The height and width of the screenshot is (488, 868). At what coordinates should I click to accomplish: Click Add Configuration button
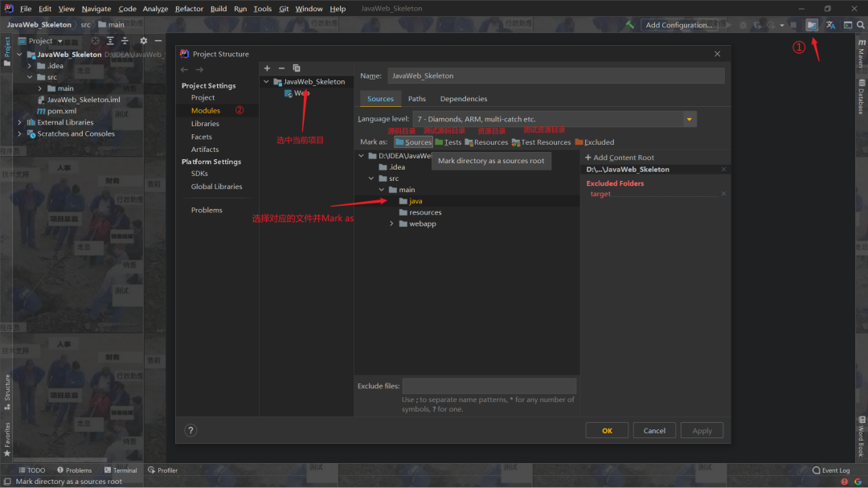(678, 25)
